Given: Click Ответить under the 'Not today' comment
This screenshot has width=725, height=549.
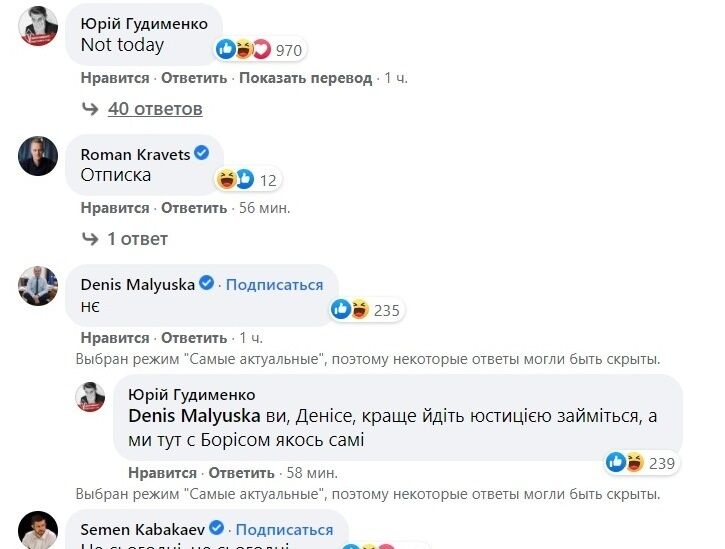Looking at the screenshot, I should click(x=194, y=78).
